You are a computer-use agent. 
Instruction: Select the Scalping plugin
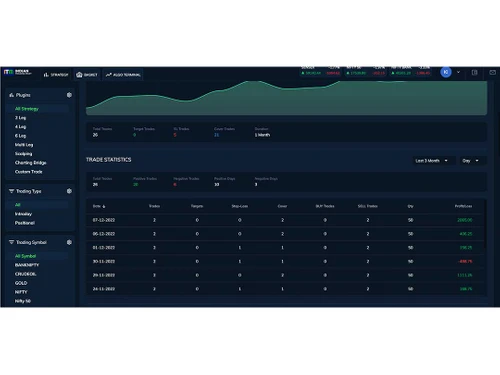pyautogui.click(x=24, y=154)
